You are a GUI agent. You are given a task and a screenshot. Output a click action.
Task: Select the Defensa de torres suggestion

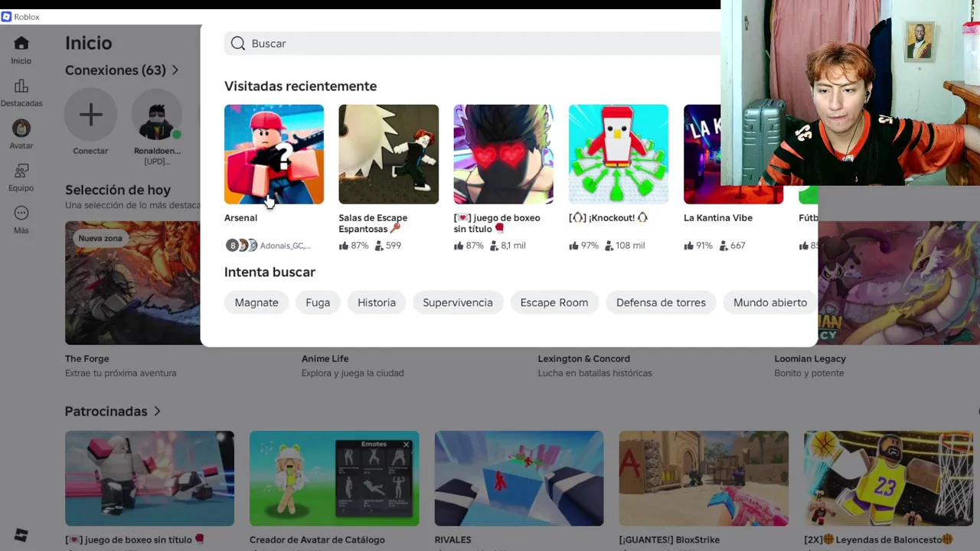(661, 302)
